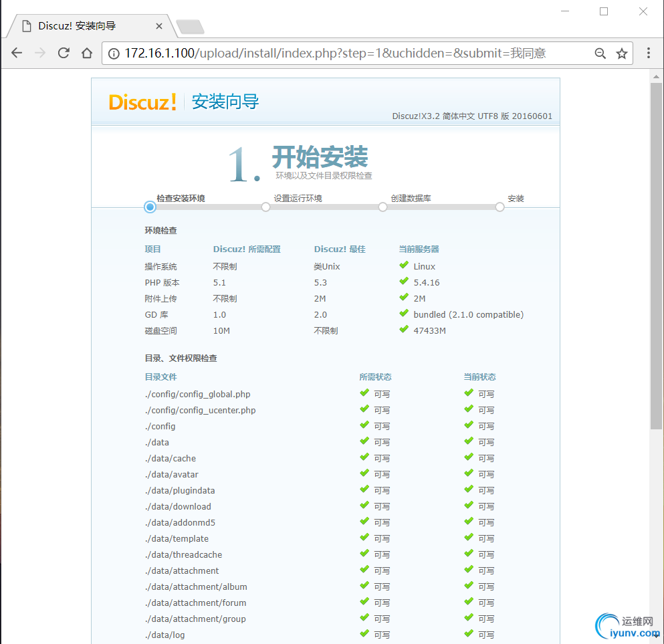Image resolution: width=664 pixels, height=644 pixels.
Task: Select the ./data/threadcache path
Action: (x=183, y=554)
